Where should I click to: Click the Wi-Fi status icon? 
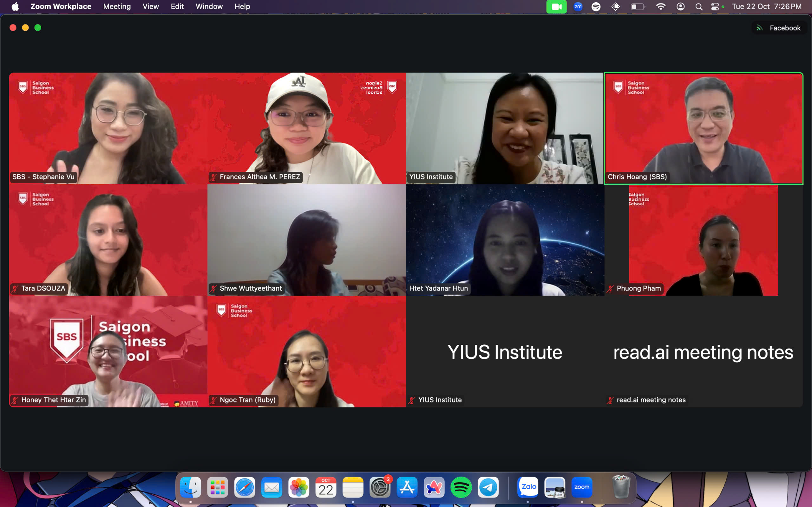pyautogui.click(x=660, y=6)
